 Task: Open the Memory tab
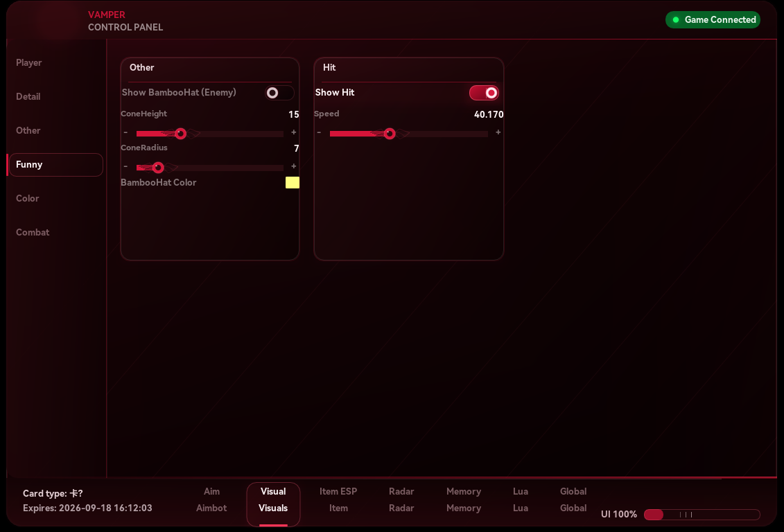tap(464, 500)
